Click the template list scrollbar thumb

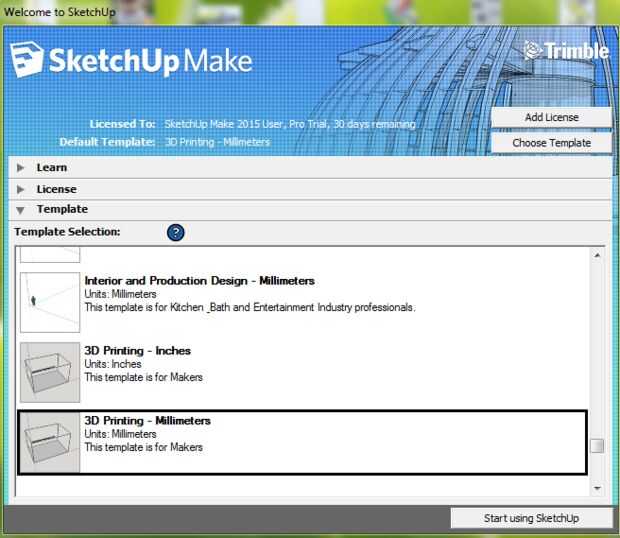597,446
